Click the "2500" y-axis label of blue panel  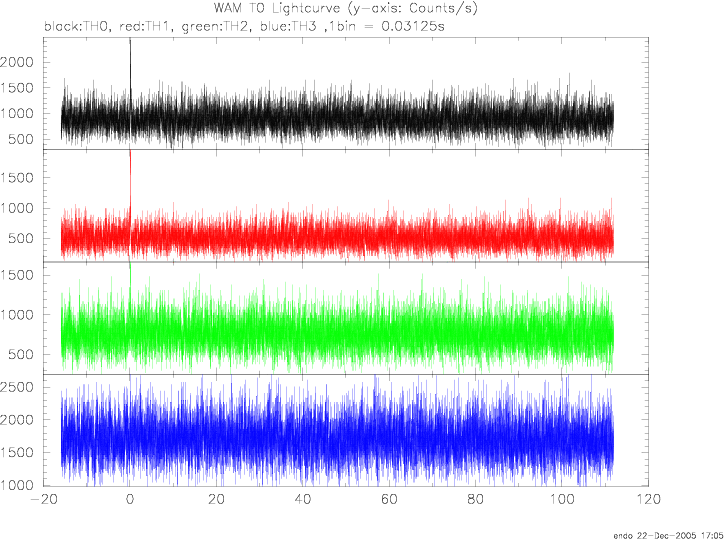17,387
